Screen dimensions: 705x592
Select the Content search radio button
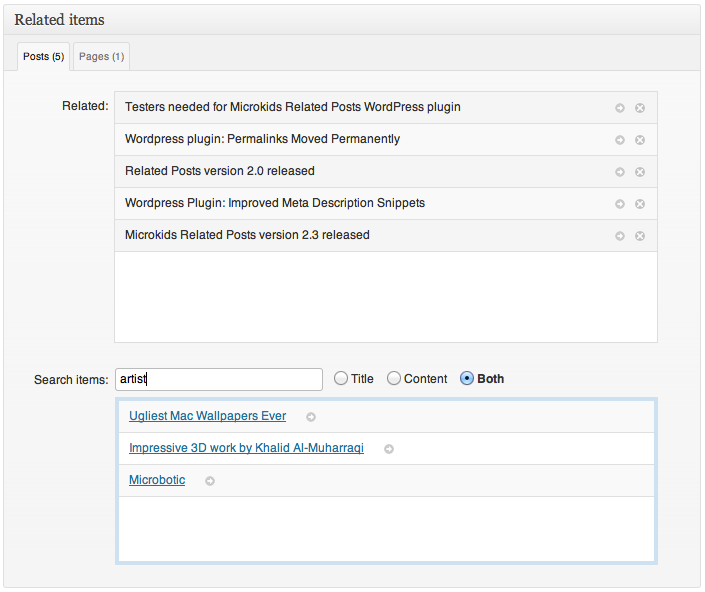(394, 379)
